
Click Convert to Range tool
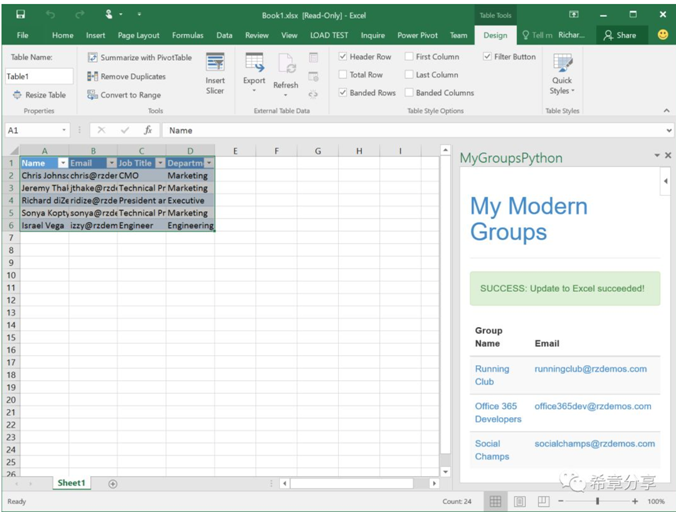124,95
